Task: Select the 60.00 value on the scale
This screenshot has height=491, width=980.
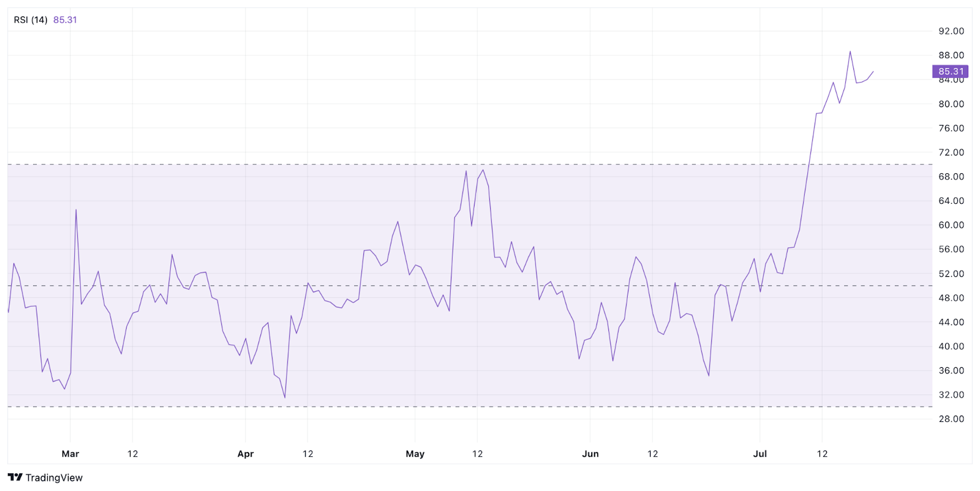Action: pyautogui.click(x=951, y=225)
